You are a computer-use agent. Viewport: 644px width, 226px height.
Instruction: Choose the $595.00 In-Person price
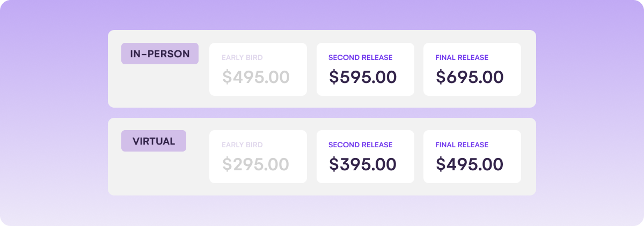point(363,77)
